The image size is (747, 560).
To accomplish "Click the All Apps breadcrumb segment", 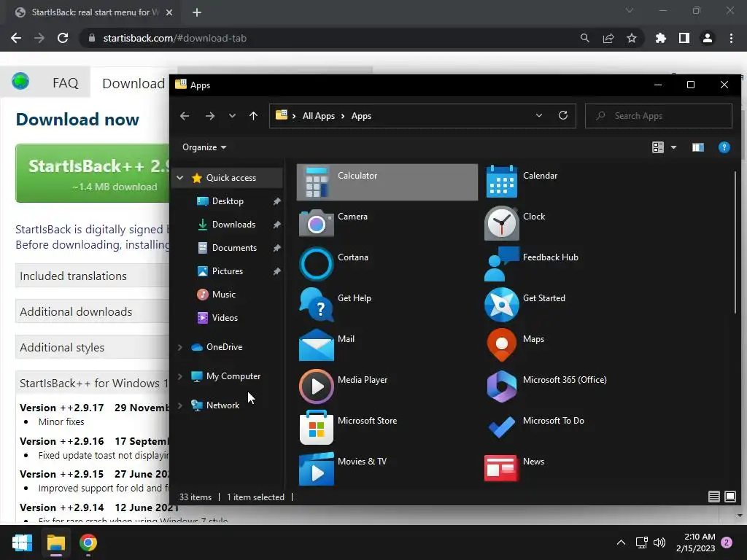I will 318,116.
